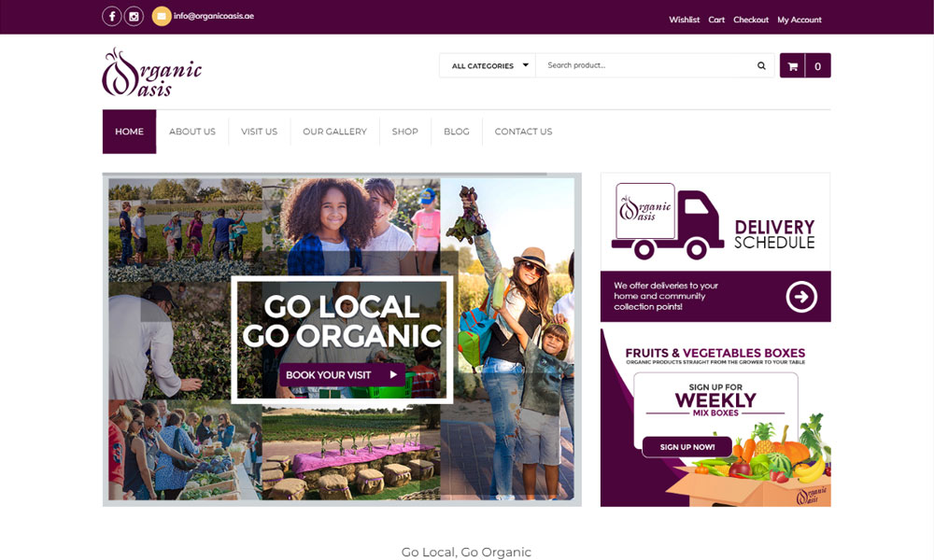Open the Instagram social icon
This screenshot has width=934, height=560.
134,16
